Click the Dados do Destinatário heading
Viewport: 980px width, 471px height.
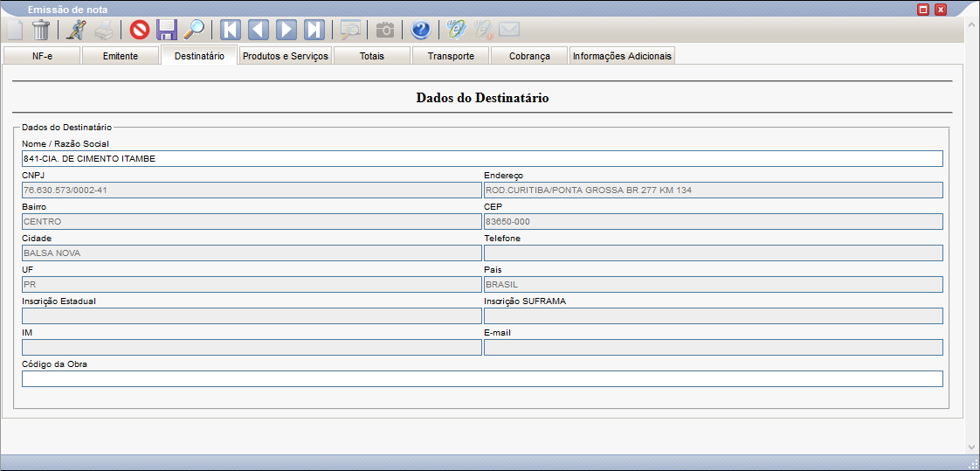pyautogui.click(x=482, y=98)
